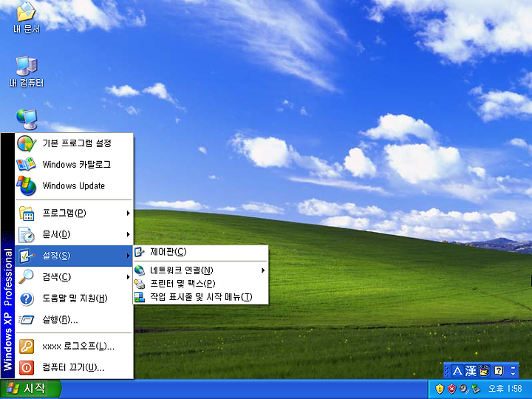Click the 시작 Start button

[30, 389]
